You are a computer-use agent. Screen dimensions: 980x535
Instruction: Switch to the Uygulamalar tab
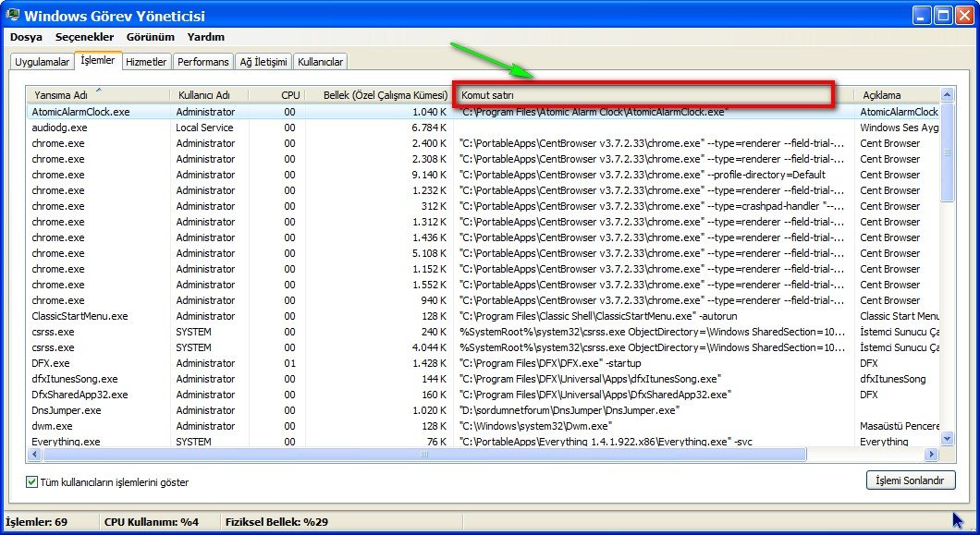(42, 62)
